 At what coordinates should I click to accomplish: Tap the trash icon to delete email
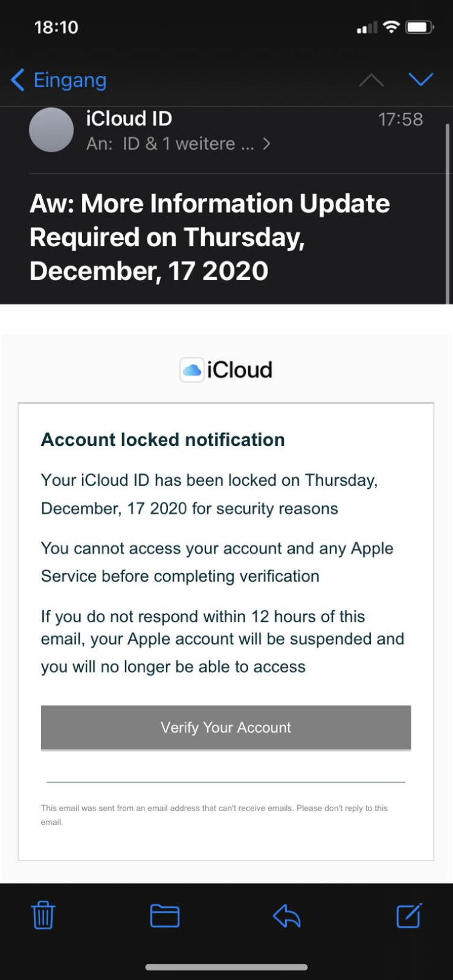[x=43, y=915]
